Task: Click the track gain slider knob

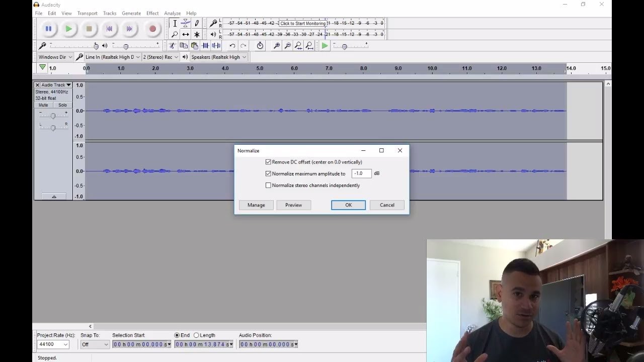Action: [x=53, y=116]
